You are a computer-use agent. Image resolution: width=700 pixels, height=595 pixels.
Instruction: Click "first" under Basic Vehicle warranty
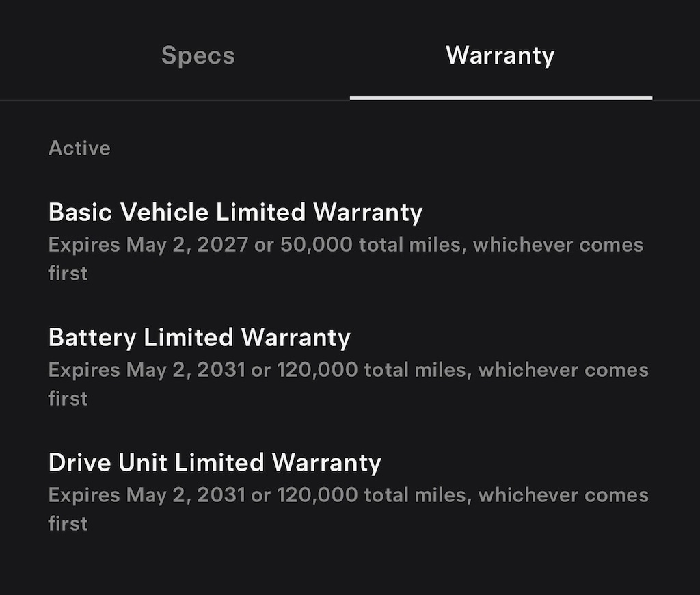(x=68, y=273)
